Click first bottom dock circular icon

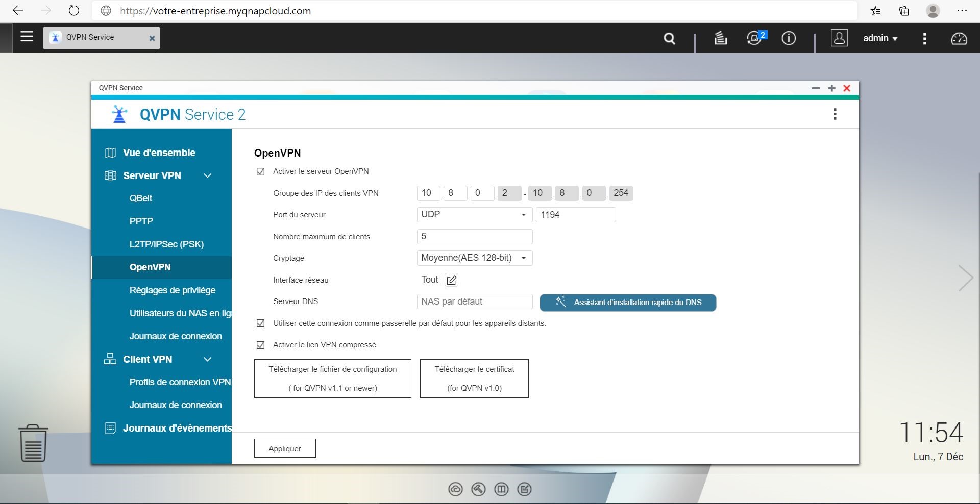click(455, 490)
